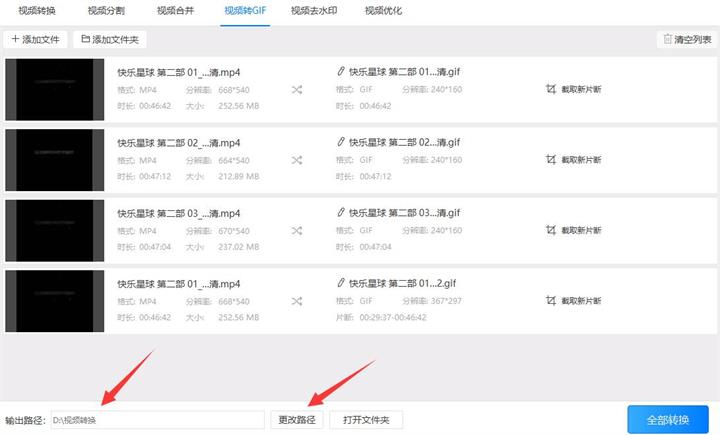Click the shuffle icon in the second video row
The height and width of the screenshot is (435, 720).
coord(297,160)
